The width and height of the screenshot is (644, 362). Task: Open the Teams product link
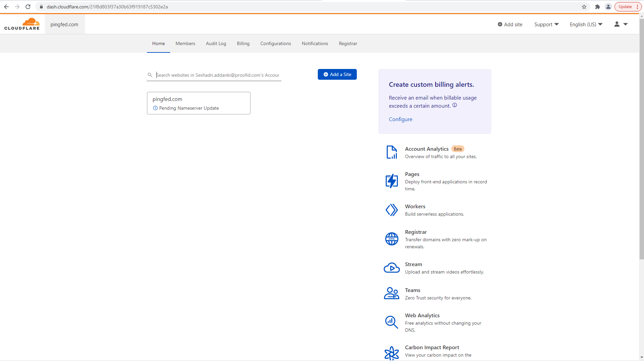coord(412,290)
